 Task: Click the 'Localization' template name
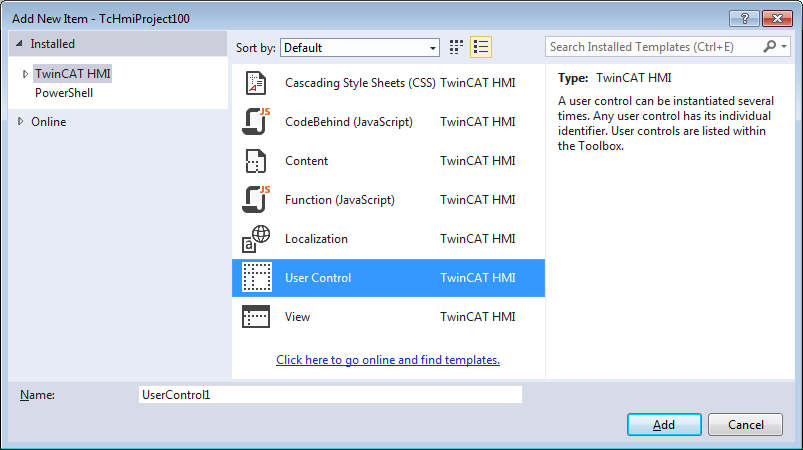pos(316,239)
